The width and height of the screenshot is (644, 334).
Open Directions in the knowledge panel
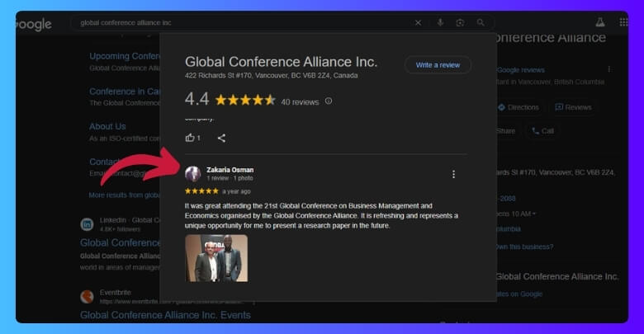click(519, 107)
